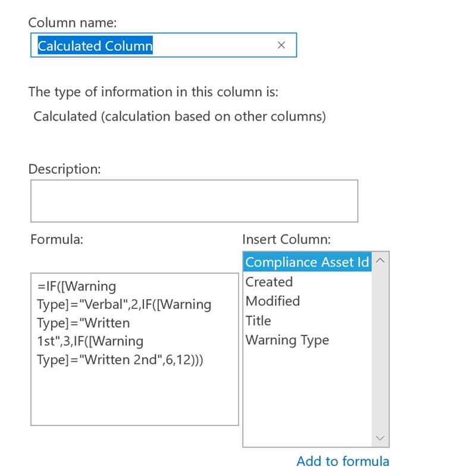The image size is (476, 476).
Task: Click the scroll down arrow of column list
Action: point(380,438)
